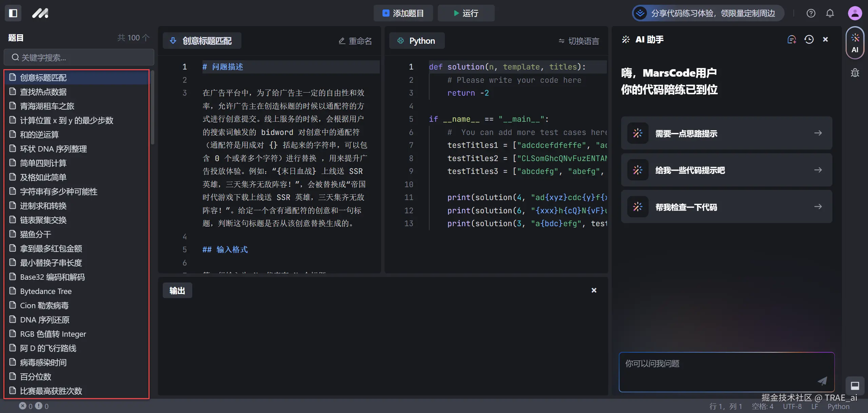The width and height of the screenshot is (868, 413).
Task: Toggle the AI assistant sidebar button
Action: click(x=855, y=43)
